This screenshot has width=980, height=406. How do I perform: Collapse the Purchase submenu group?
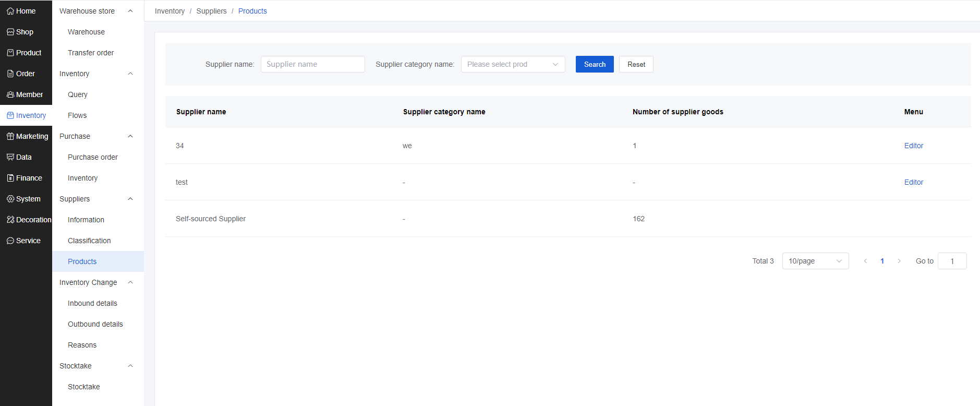pos(130,136)
